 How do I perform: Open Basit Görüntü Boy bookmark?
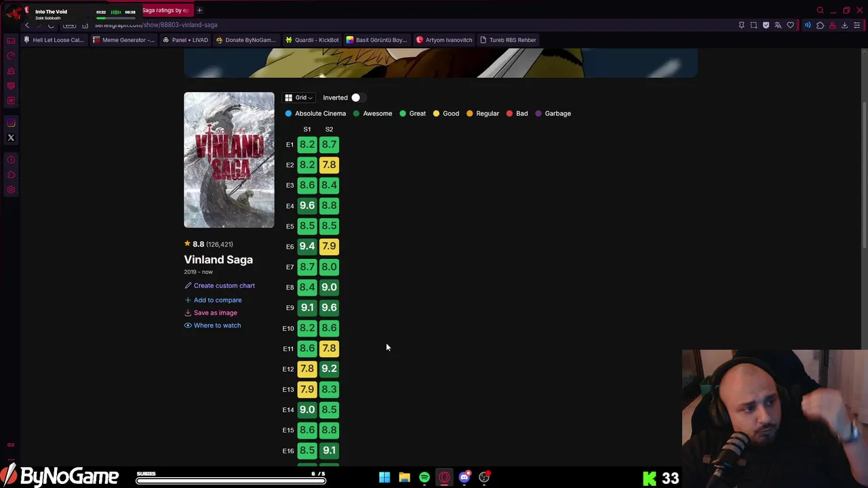tap(376, 40)
